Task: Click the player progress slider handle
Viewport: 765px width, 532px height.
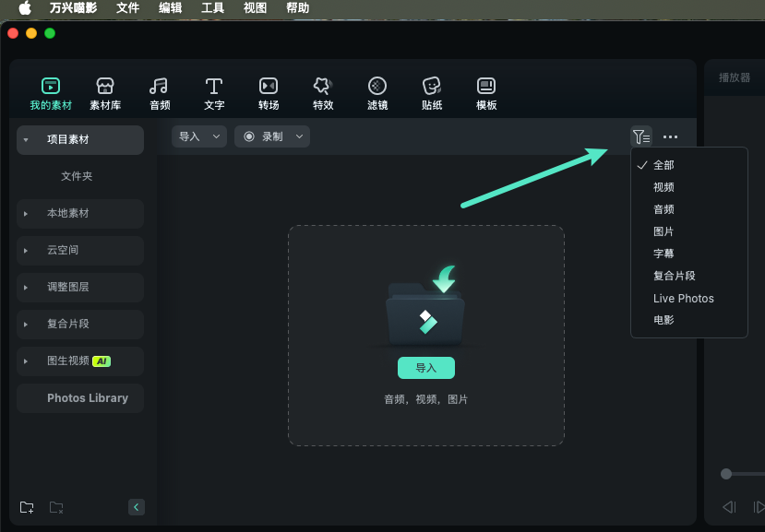Action: [x=726, y=474]
